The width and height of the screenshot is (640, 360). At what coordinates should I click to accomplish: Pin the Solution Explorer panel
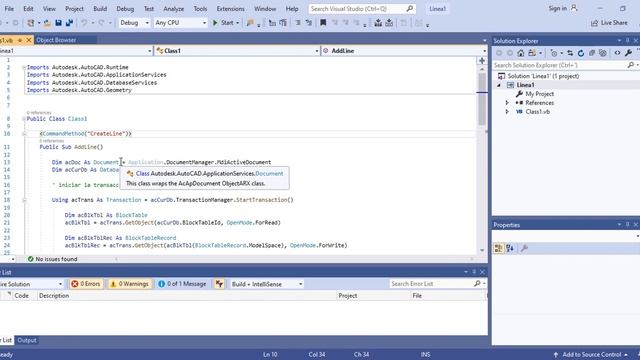(628, 41)
